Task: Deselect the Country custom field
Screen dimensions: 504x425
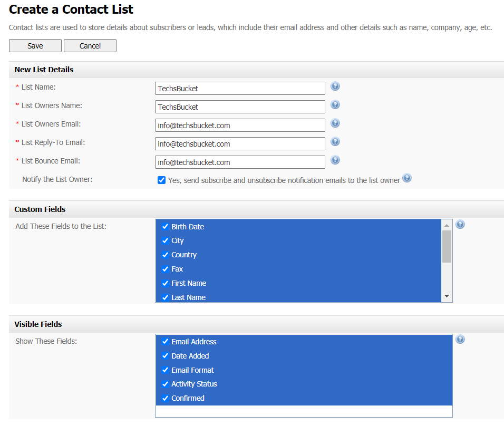Action: [184, 255]
